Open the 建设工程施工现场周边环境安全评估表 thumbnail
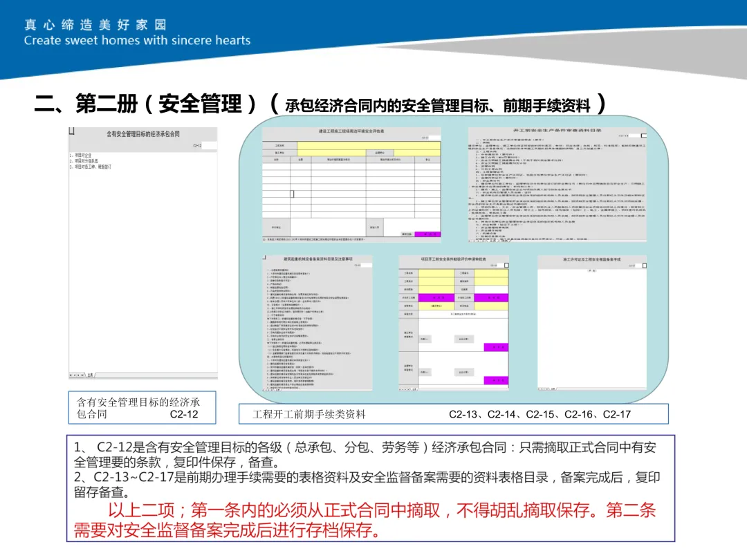 pos(351,184)
